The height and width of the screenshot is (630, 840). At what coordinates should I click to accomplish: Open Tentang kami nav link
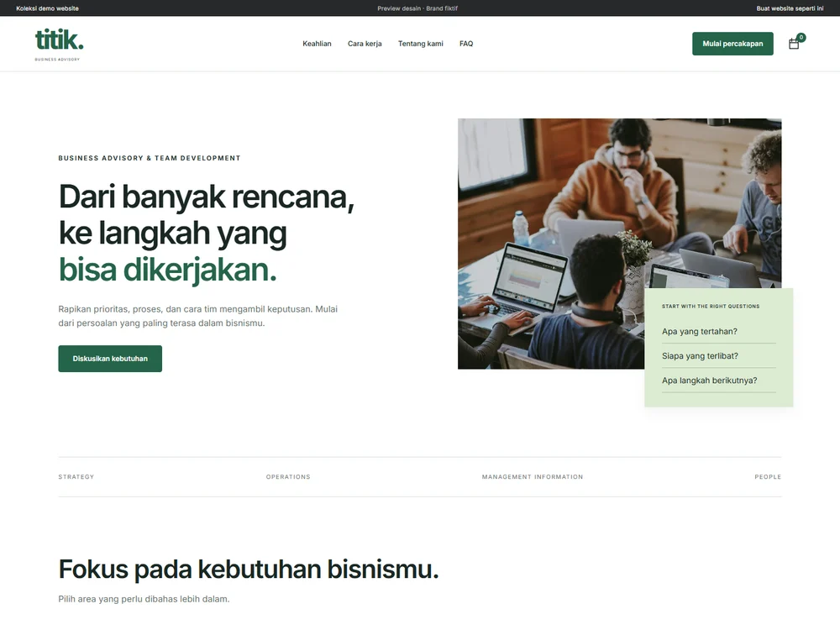(x=421, y=44)
